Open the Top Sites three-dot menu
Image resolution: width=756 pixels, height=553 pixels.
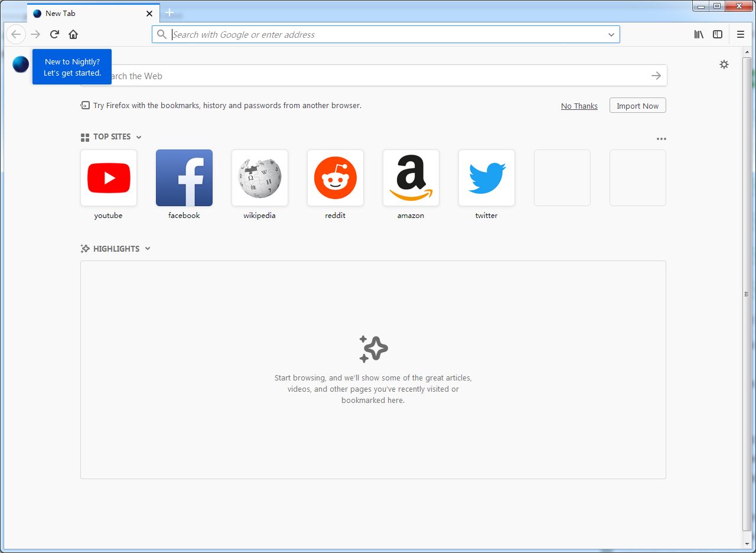(661, 139)
